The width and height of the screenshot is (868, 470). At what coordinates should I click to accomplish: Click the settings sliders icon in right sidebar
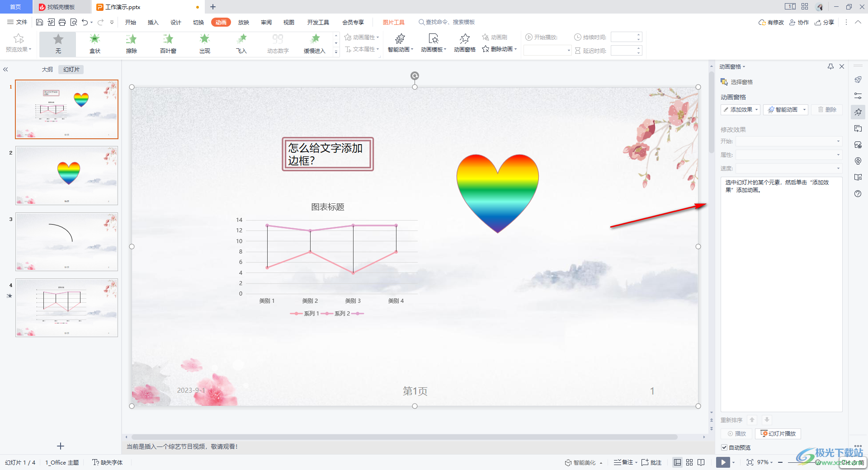[x=858, y=96]
